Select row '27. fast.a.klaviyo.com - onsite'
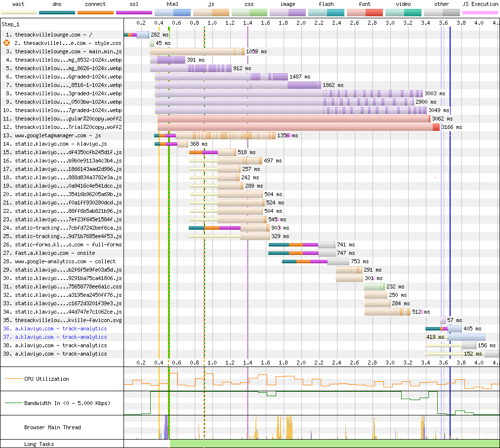The width and height of the screenshot is (500, 448). (49, 253)
